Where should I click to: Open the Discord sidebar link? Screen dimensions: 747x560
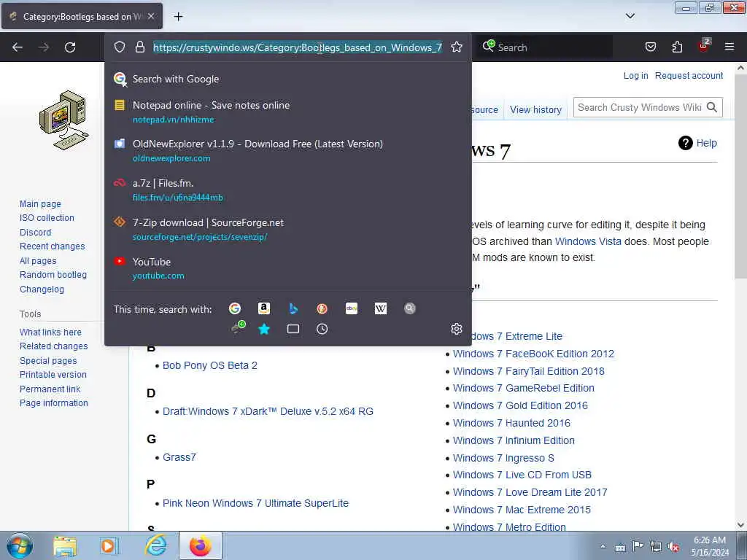pos(35,233)
